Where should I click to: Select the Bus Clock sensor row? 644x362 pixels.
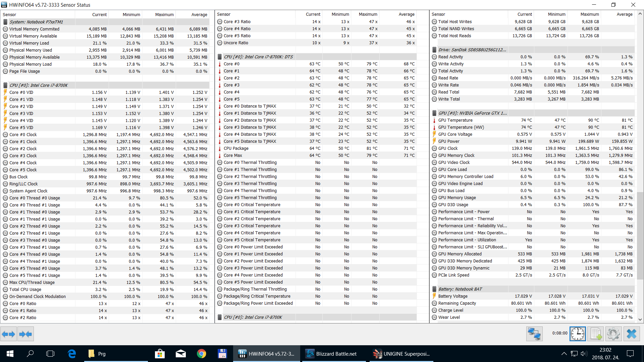coord(105,177)
